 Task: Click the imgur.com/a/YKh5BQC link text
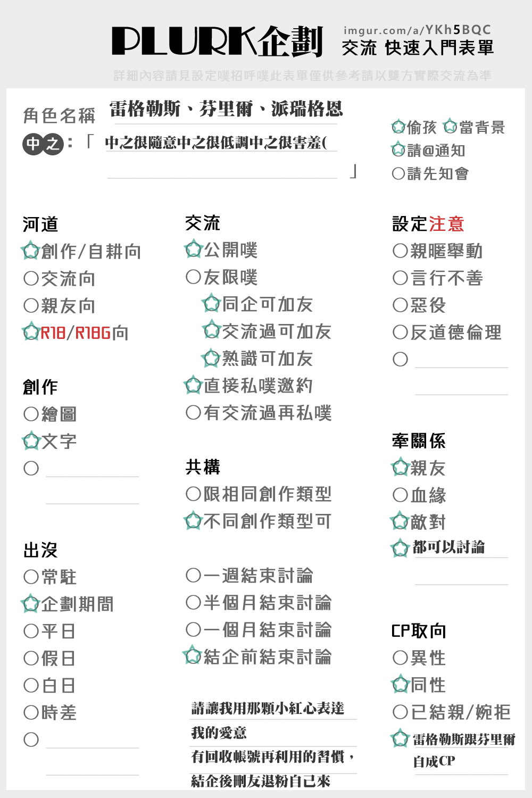417,30
